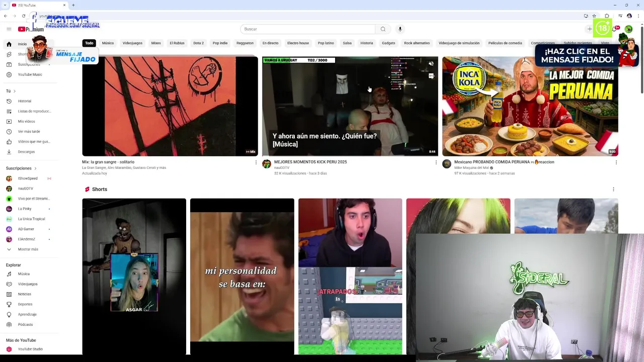
Task: Open Deportes under Explorar
Action: point(25,304)
